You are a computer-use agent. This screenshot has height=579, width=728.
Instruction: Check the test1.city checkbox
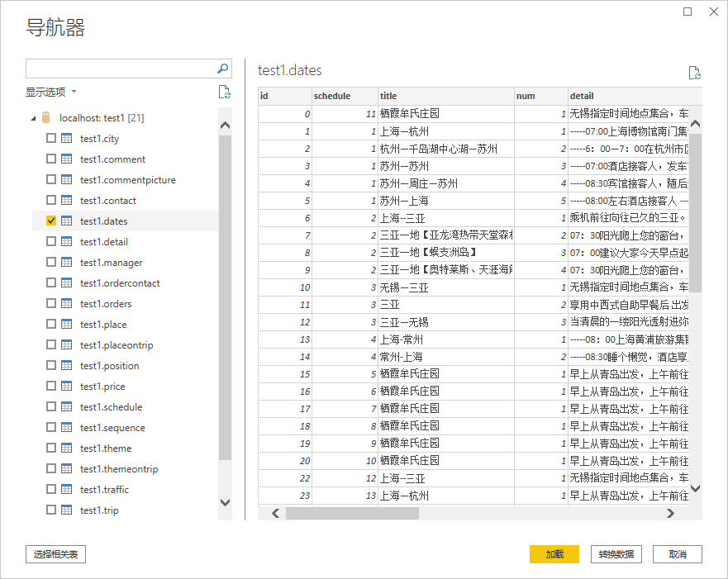pyautogui.click(x=51, y=139)
